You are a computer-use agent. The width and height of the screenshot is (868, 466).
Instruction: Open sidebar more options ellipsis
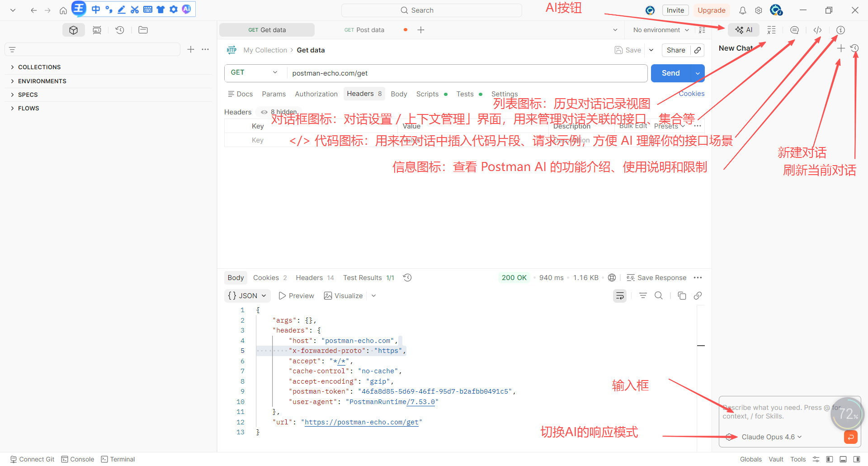point(205,49)
